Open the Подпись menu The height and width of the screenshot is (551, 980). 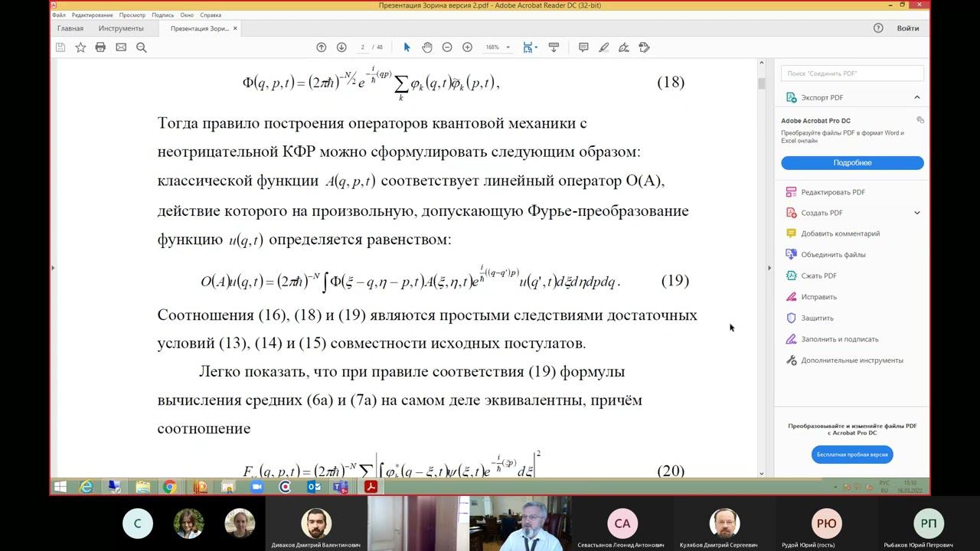[x=162, y=15]
